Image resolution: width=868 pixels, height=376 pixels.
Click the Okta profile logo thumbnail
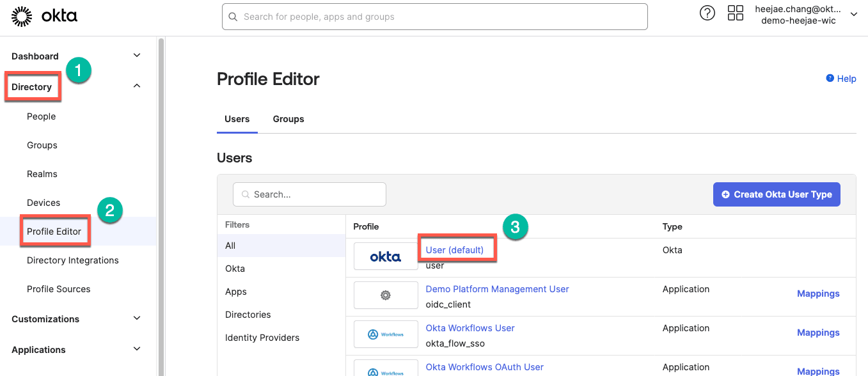click(x=385, y=257)
